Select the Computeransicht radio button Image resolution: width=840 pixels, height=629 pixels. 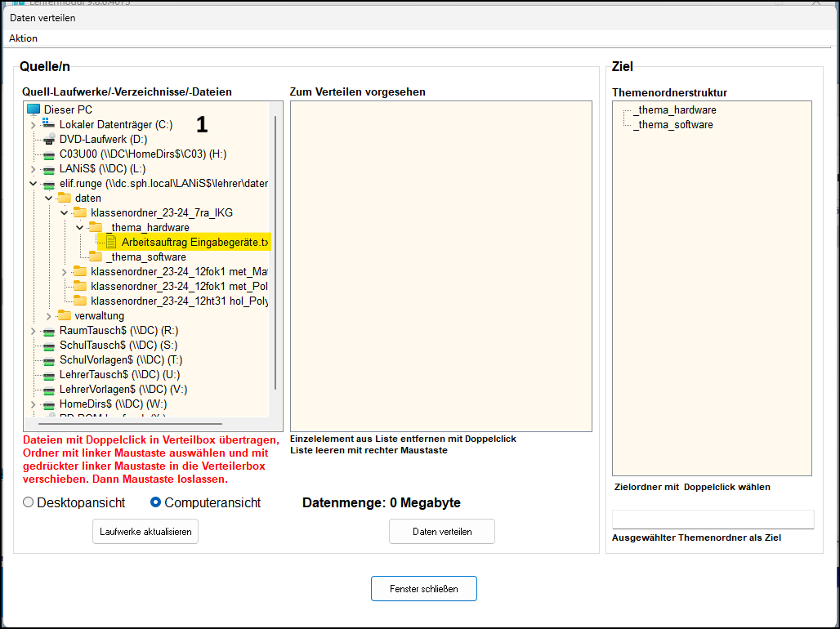[155, 502]
